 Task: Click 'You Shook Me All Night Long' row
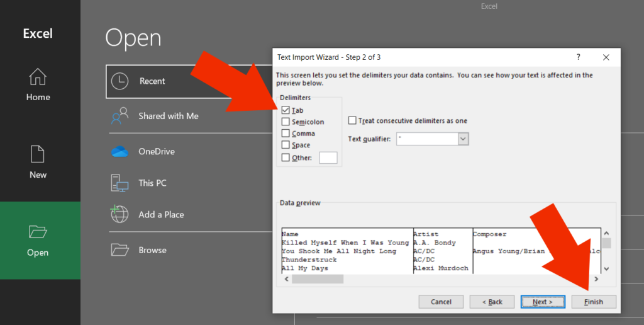coord(339,251)
